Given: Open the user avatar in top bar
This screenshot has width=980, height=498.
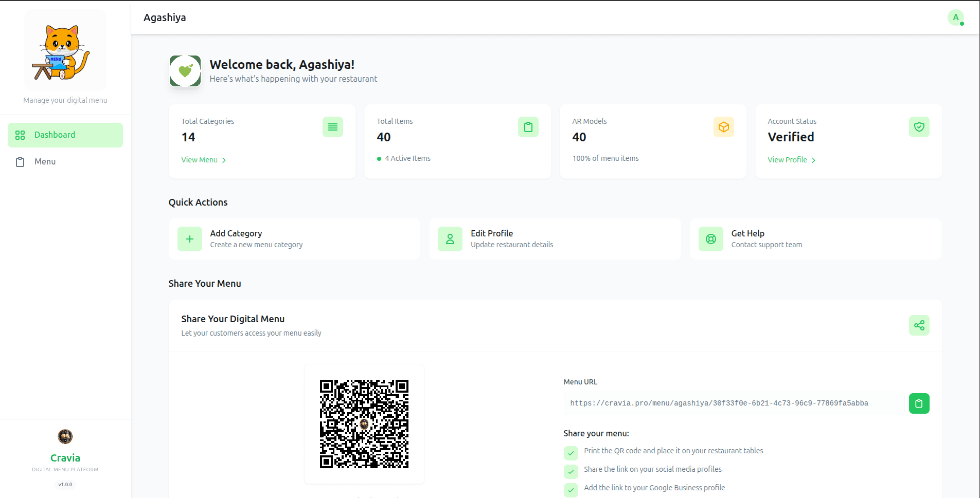Looking at the screenshot, I should (956, 17).
